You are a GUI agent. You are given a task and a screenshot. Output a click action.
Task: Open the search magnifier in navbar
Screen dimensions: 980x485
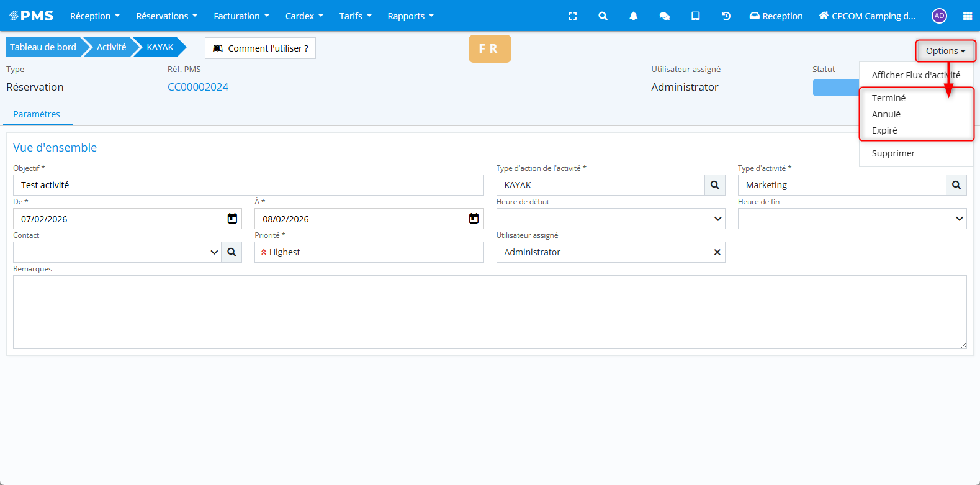(603, 16)
